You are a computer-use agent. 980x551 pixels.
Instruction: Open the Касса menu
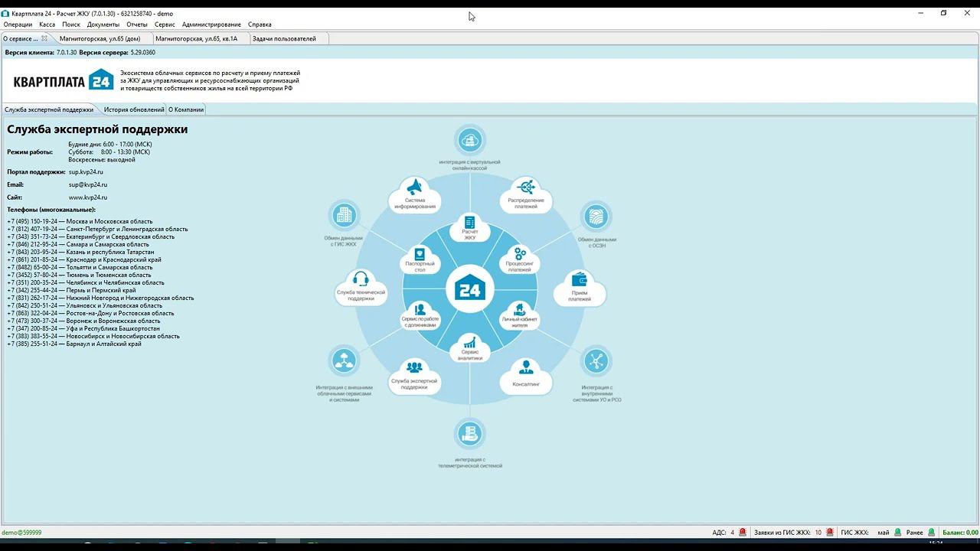click(x=47, y=24)
